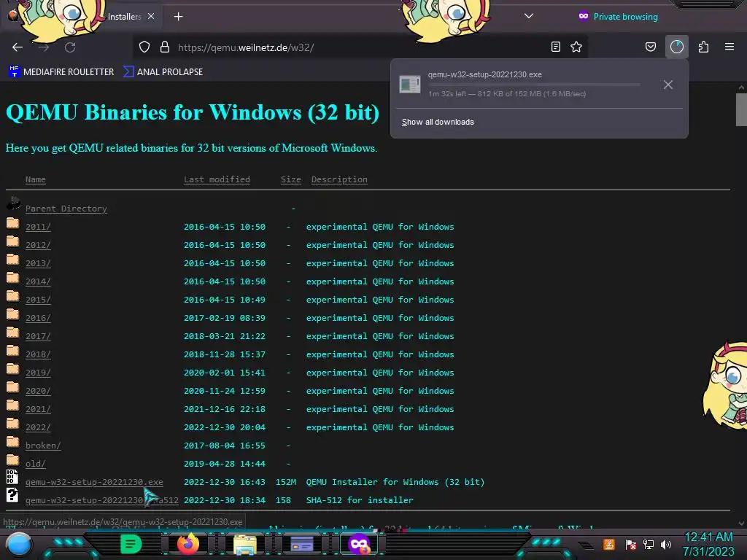Open the Firefox private window taskbar icon
This screenshot has width=747, height=560.
pos(359,544)
